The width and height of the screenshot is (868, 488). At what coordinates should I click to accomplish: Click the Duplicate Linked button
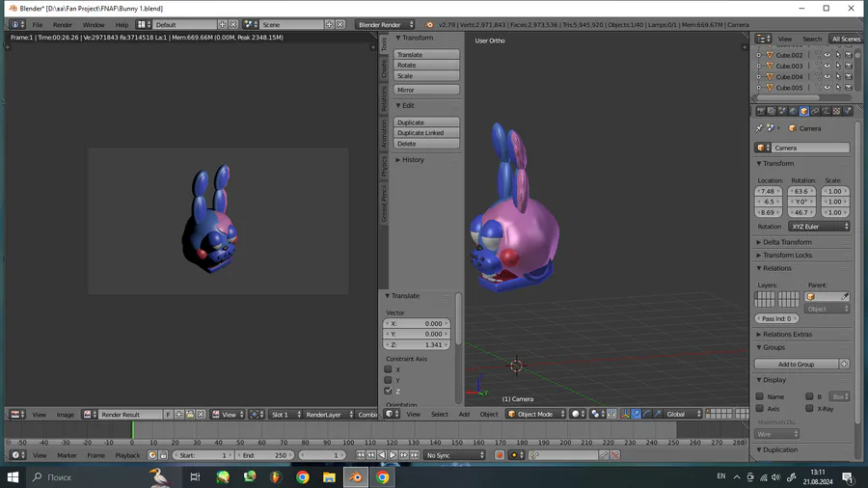[x=426, y=133]
